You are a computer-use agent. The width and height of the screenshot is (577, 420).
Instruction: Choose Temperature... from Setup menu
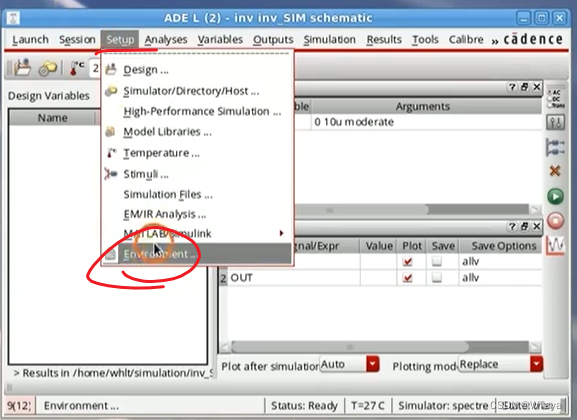pos(197,153)
